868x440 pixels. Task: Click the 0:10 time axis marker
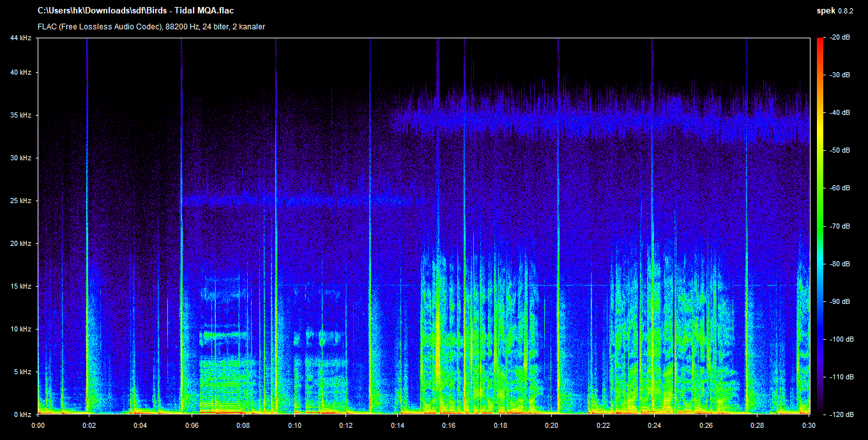click(x=295, y=425)
